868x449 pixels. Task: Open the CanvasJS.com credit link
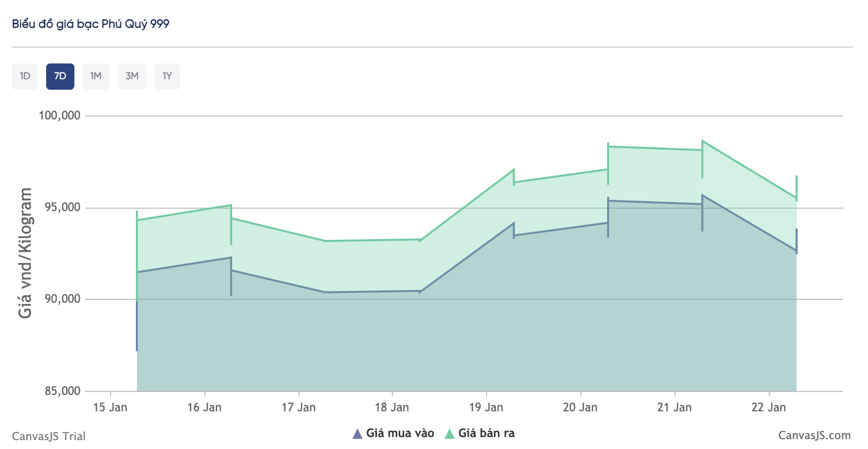tap(814, 436)
